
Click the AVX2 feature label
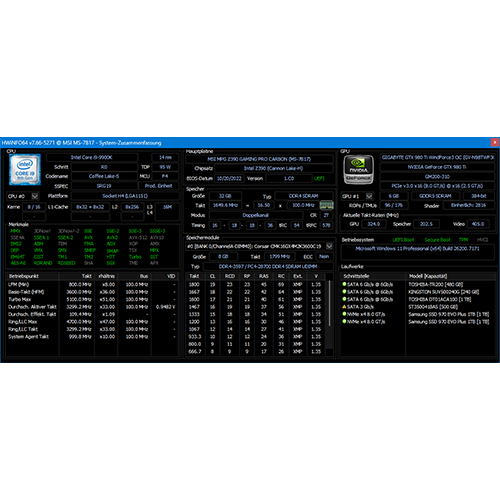112,238
